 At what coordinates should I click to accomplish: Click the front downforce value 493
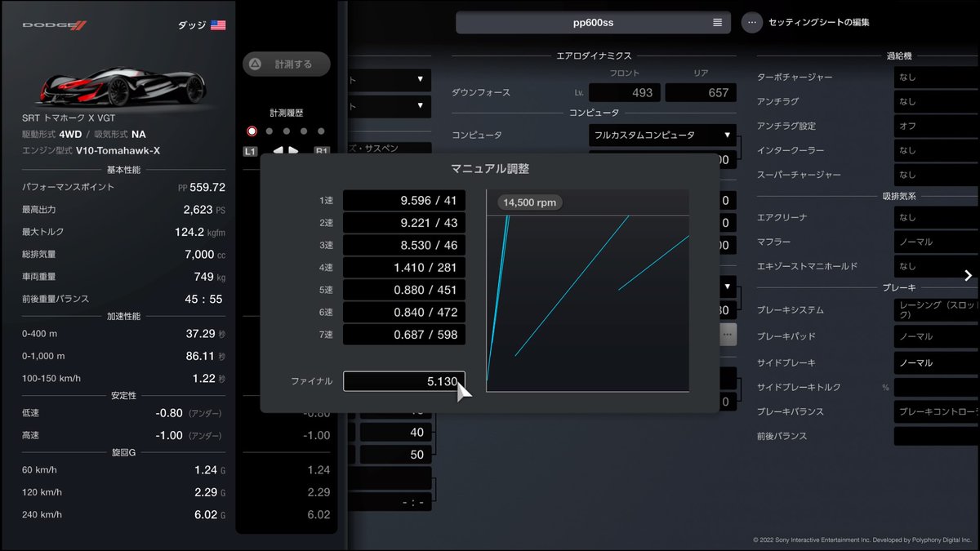[x=626, y=92]
